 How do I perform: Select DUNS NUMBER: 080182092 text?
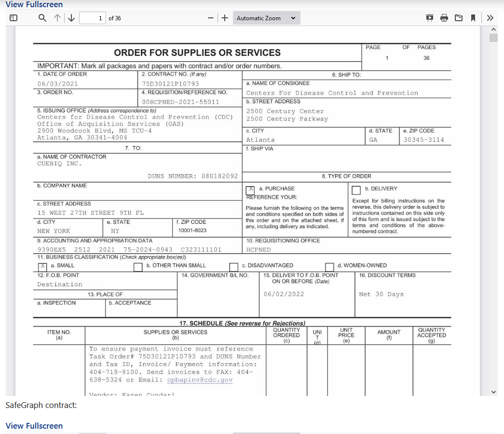point(193,176)
